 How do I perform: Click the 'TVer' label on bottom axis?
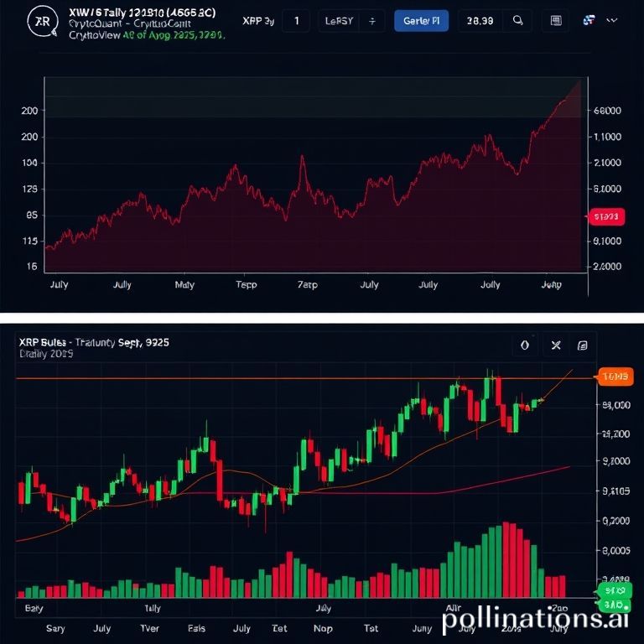pos(149,628)
